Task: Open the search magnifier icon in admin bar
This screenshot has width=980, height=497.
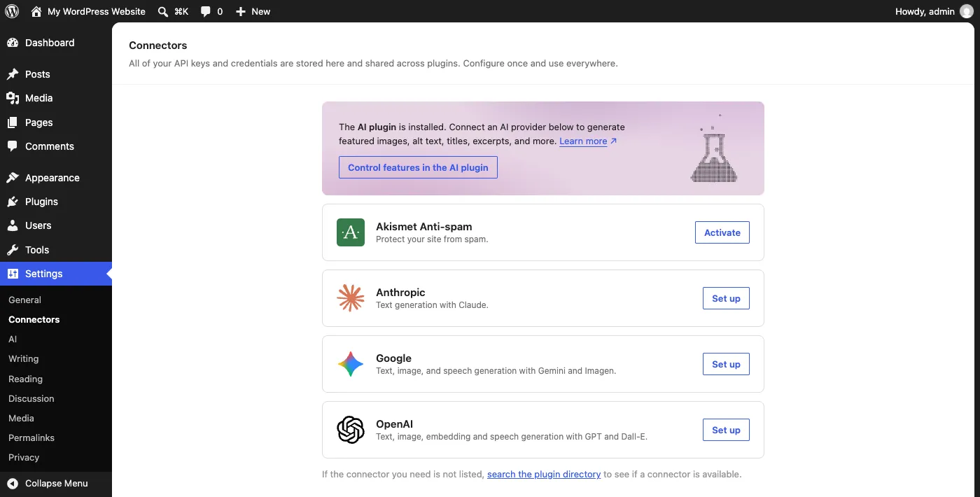Action: pos(163,11)
